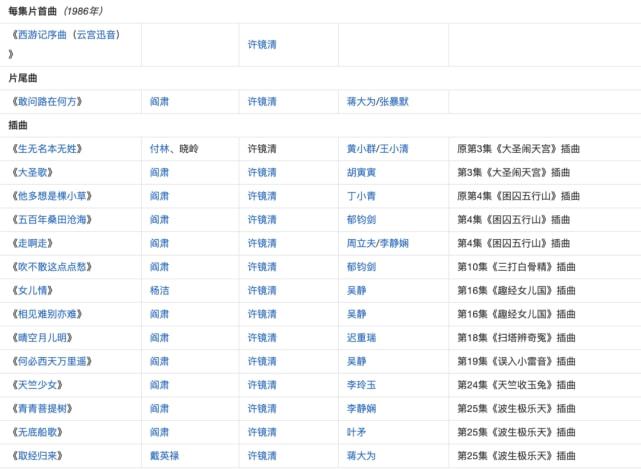Click singers 周立夫/李静娴 link
Image resolution: width=641 pixels, height=469 pixels.
pyautogui.click(x=377, y=243)
